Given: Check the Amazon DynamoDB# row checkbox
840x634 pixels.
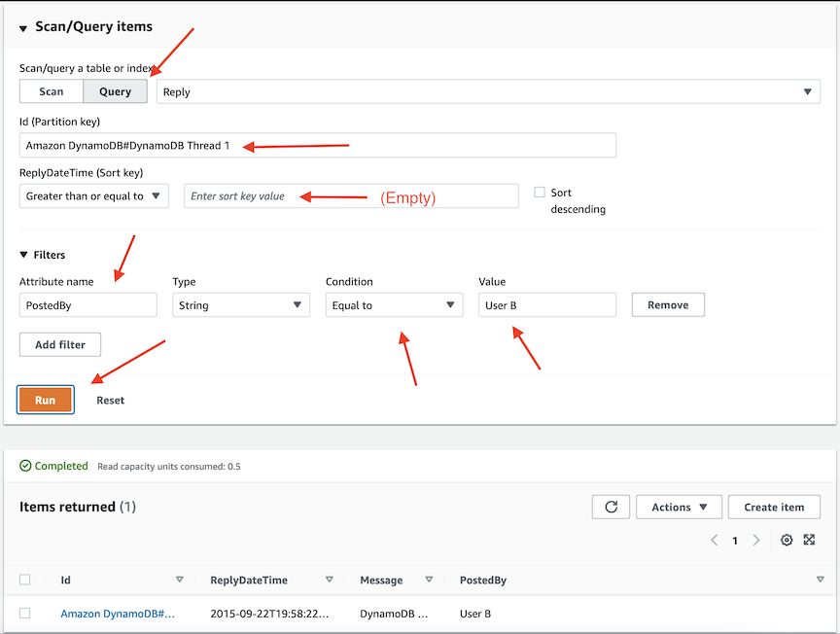Looking at the screenshot, I should [x=24, y=614].
